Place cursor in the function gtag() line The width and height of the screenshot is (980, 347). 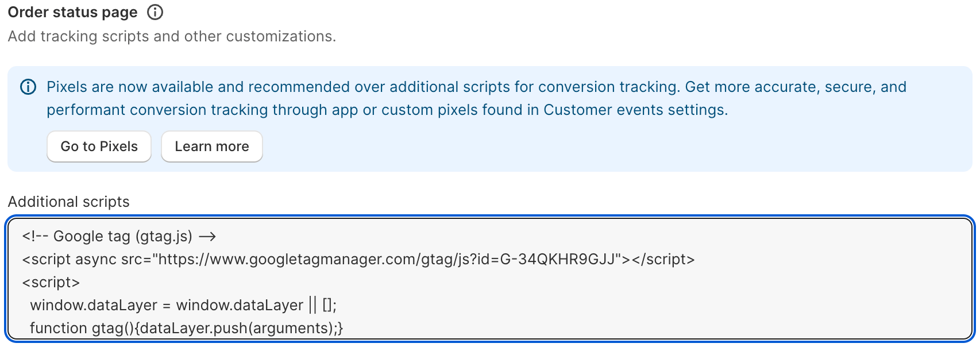187,328
